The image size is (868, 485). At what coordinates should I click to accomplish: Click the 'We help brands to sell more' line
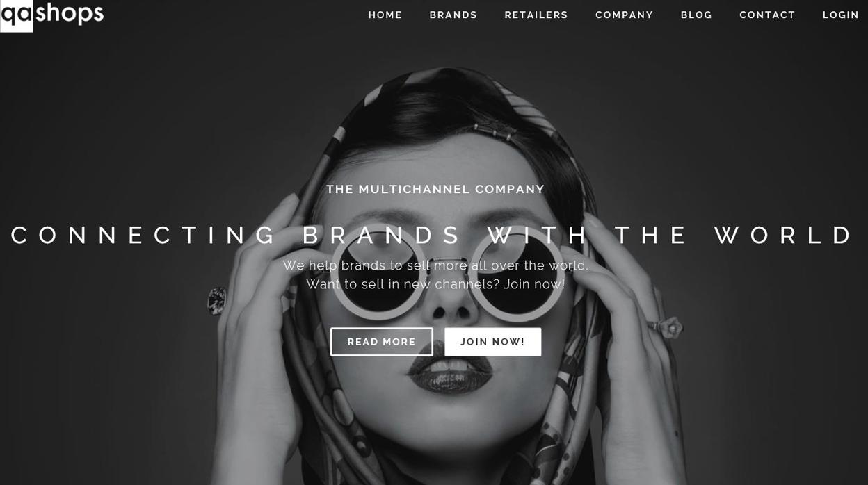click(x=435, y=265)
